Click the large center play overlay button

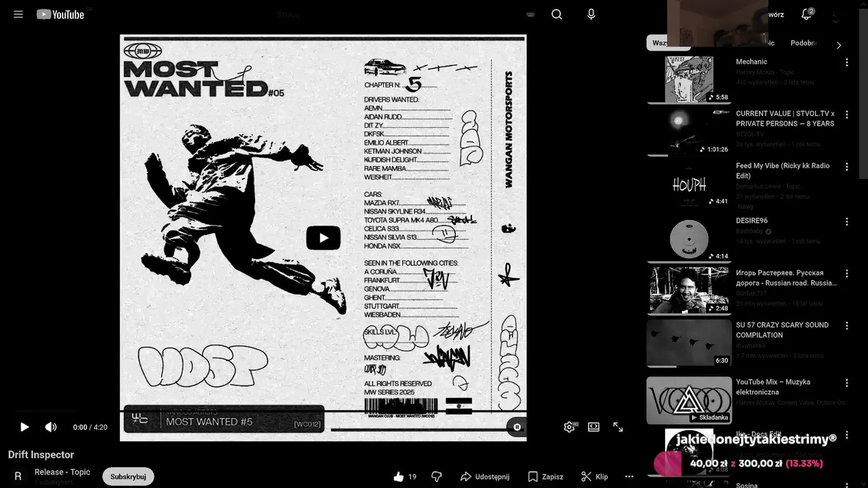323,238
